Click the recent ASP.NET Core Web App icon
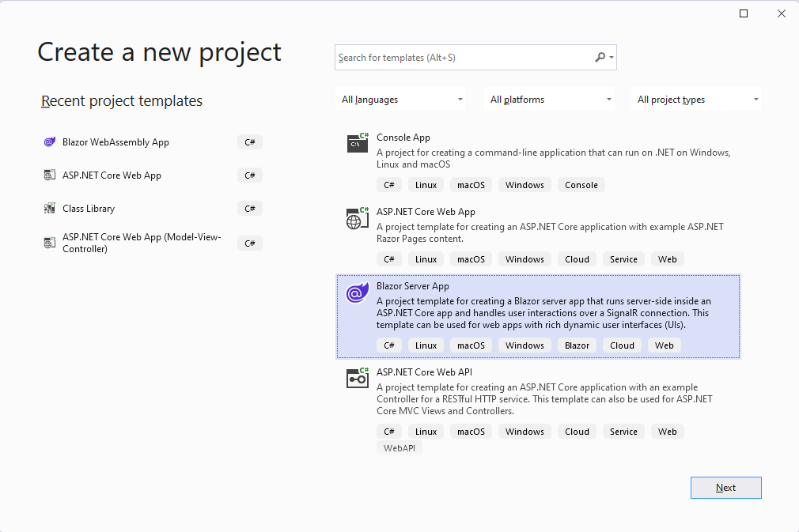Viewport: 799px width, 532px height. point(49,175)
